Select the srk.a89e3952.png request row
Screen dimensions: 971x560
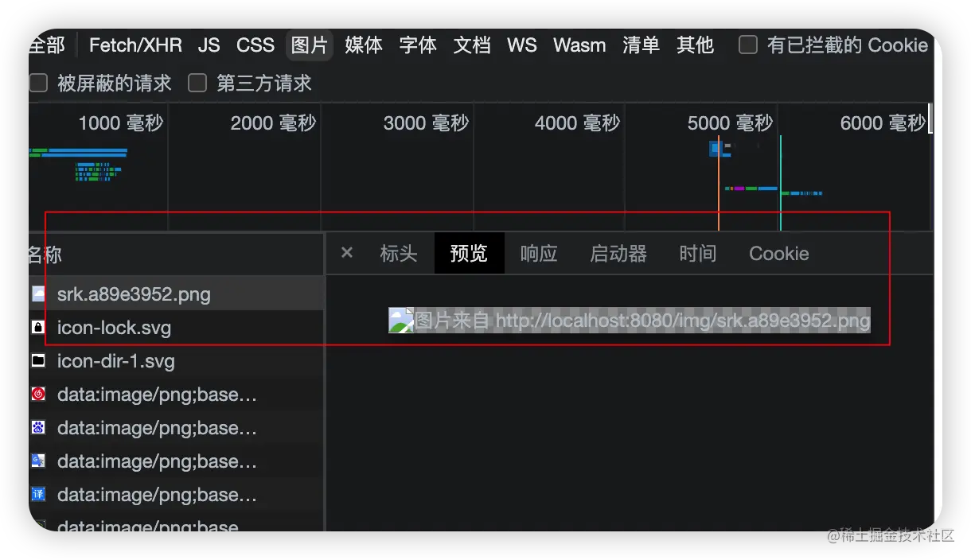pos(176,294)
